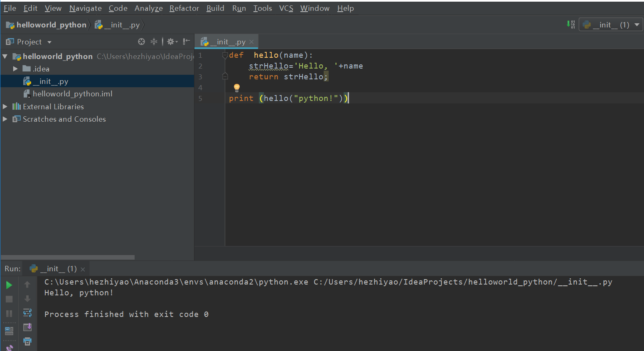Click the locate/scroll from source target icon

pyautogui.click(x=142, y=42)
